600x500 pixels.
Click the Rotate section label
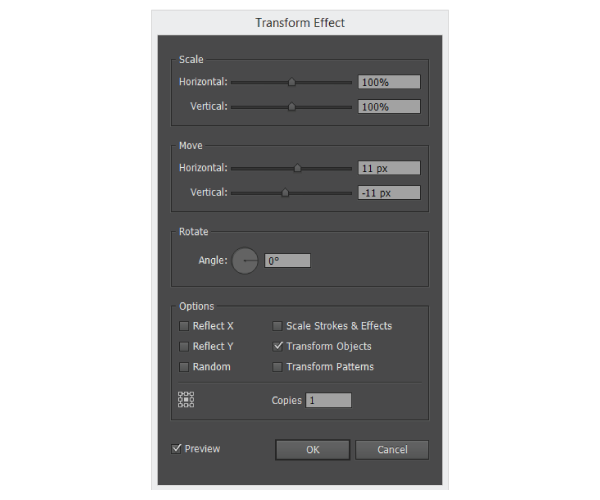click(194, 232)
